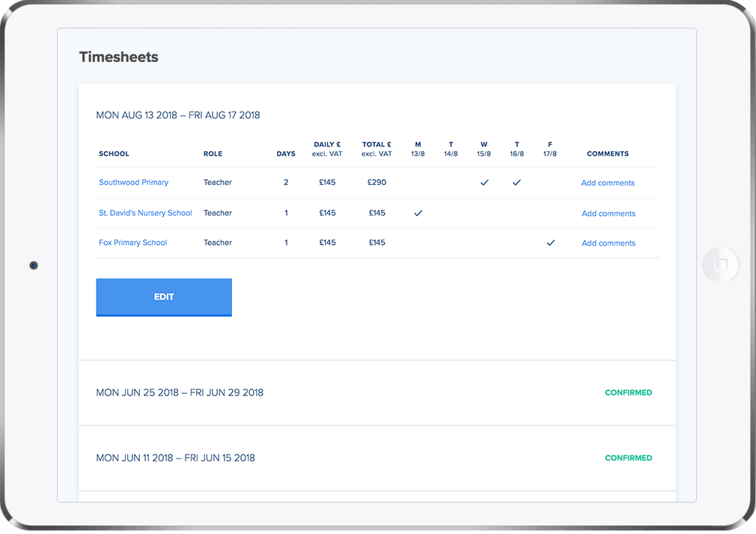The image size is (756, 534).
Task: Click the DAILY £ excl. VAT header
Action: 327,149
